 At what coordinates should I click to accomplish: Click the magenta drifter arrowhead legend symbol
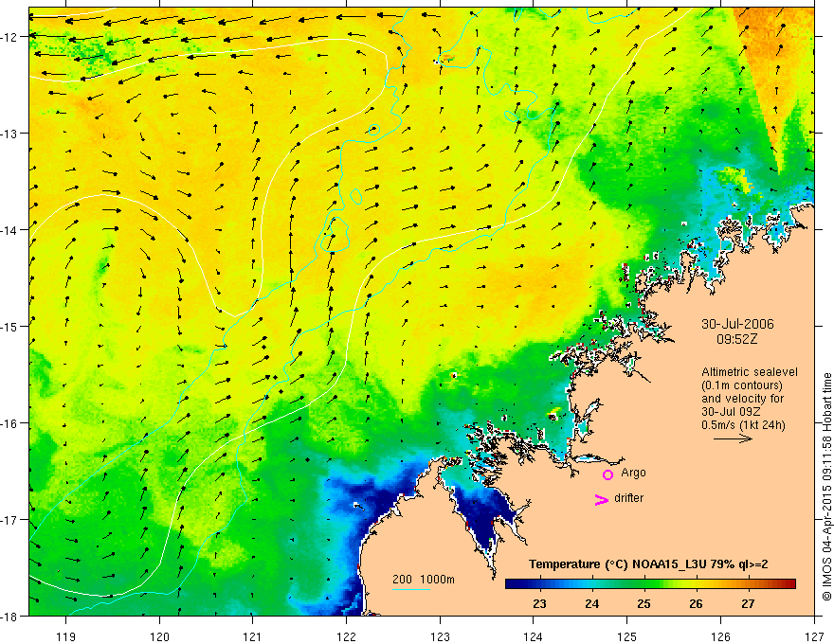coord(601,499)
